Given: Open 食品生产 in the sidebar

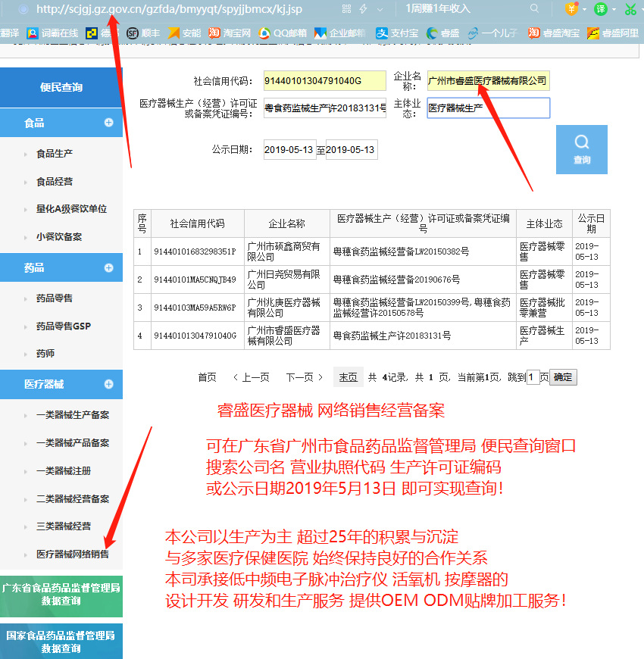Looking at the screenshot, I should click(55, 154).
